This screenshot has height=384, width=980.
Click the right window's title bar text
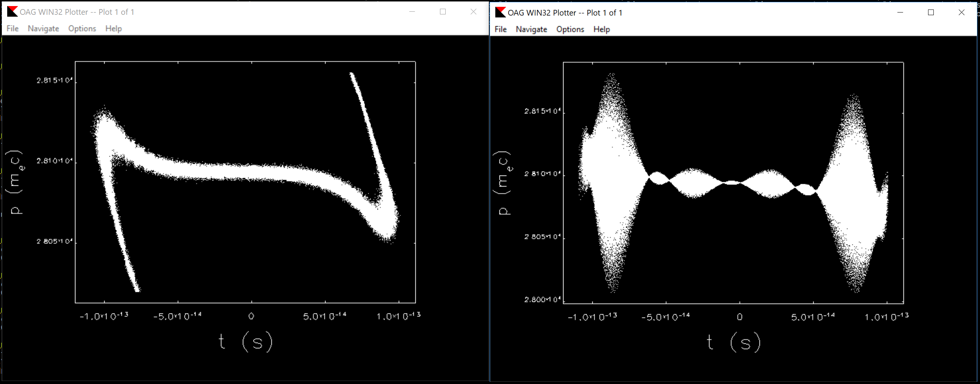tap(565, 13)
